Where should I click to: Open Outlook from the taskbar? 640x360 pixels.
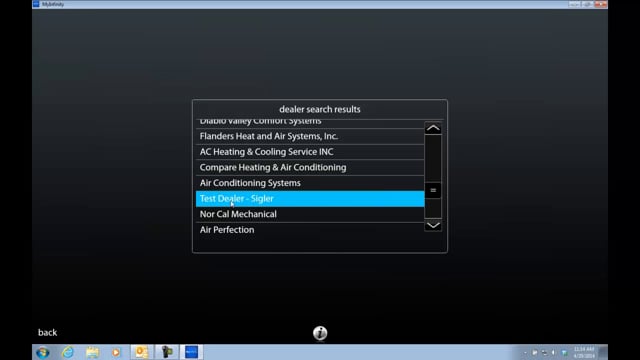(142, 352)
